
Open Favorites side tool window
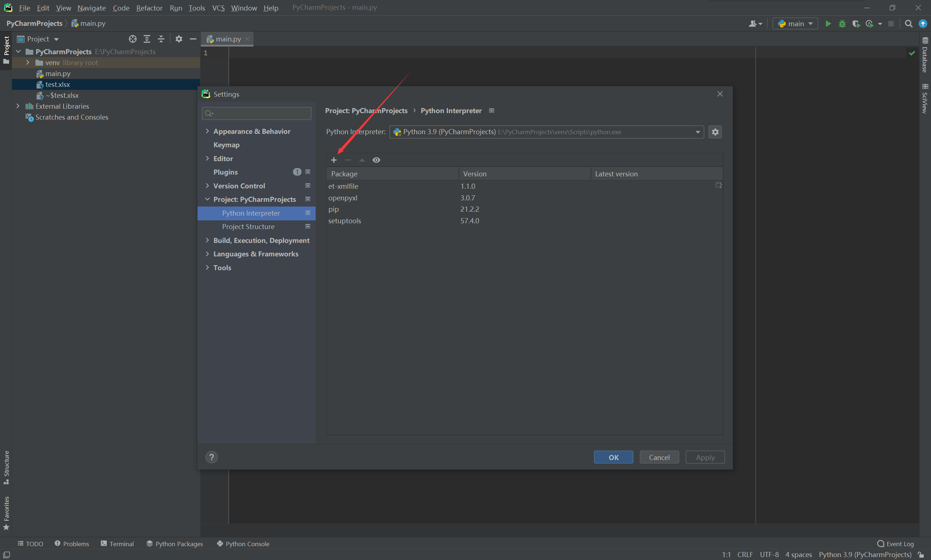[x=6, y=513]
